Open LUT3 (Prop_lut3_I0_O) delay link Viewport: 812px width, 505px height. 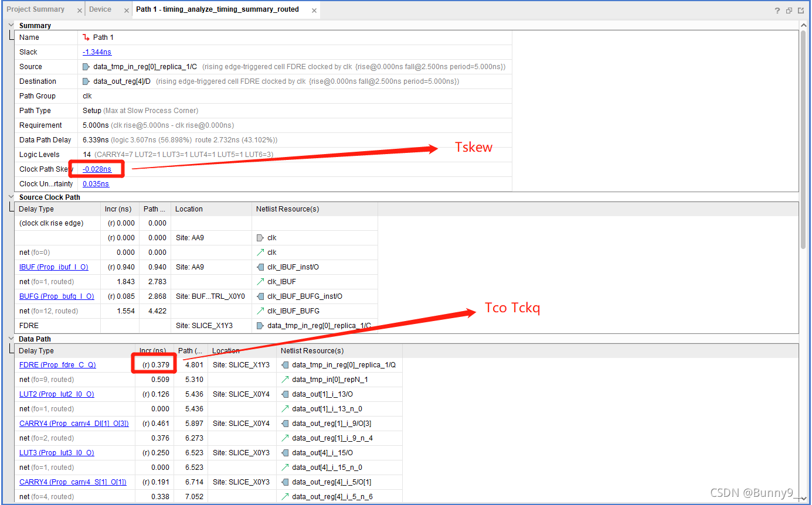tap(57, 453)
